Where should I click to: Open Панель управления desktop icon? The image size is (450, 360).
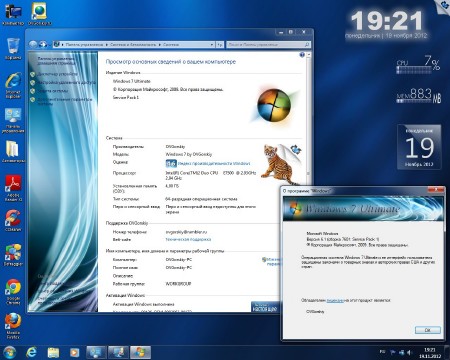pyautogui.click(x=13, y=121)
